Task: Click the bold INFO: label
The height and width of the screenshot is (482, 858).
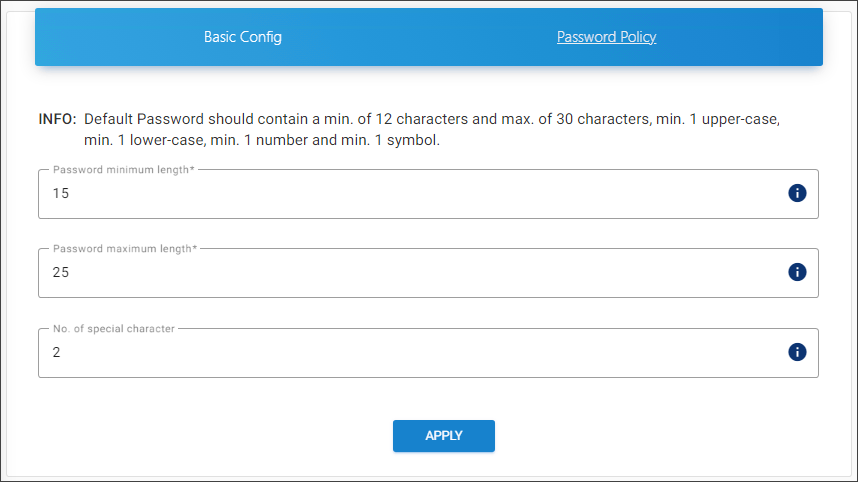Action: click(x=57, y=119)
